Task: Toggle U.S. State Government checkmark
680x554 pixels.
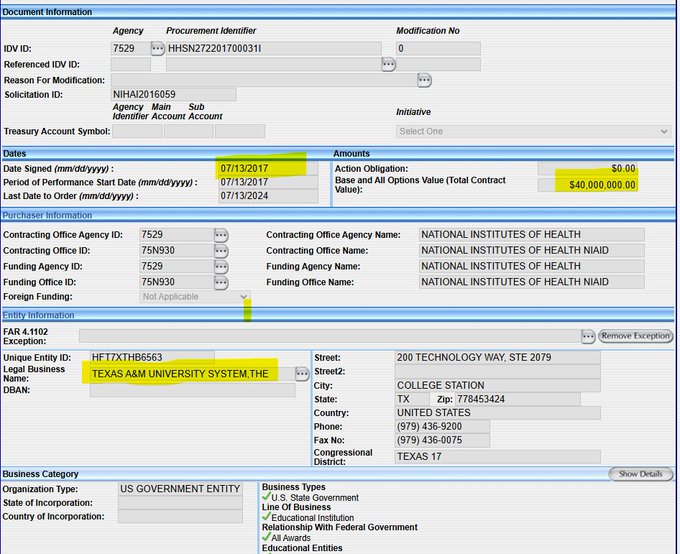Action: pos(266,497)
